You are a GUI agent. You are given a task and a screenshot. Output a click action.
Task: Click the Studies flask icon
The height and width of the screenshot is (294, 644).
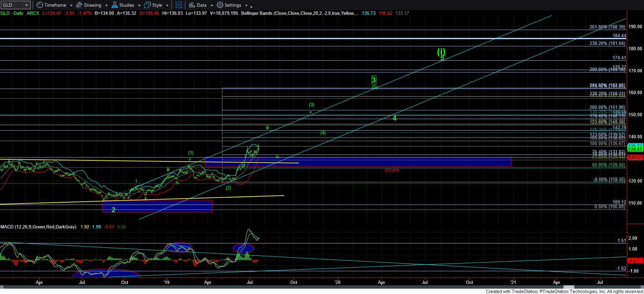[x=115, y=5]
